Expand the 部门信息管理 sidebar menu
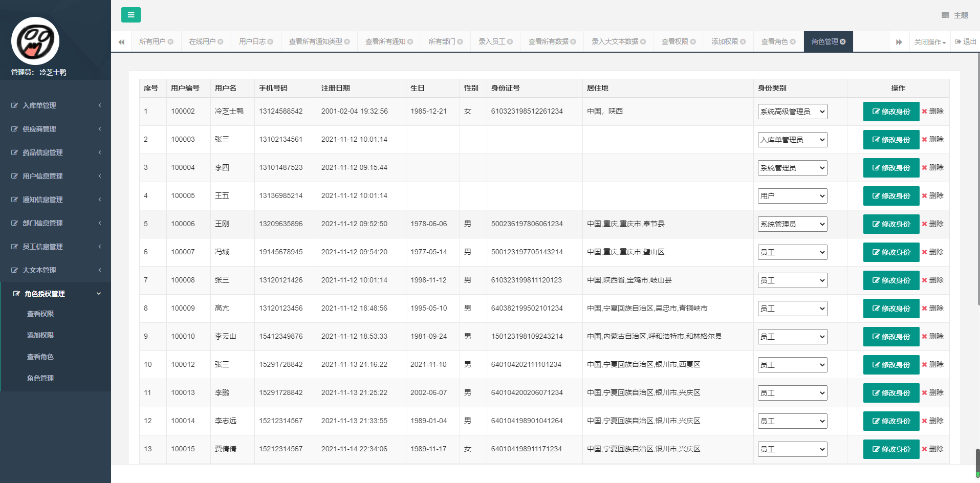980x483 pixels. (55, 223)
